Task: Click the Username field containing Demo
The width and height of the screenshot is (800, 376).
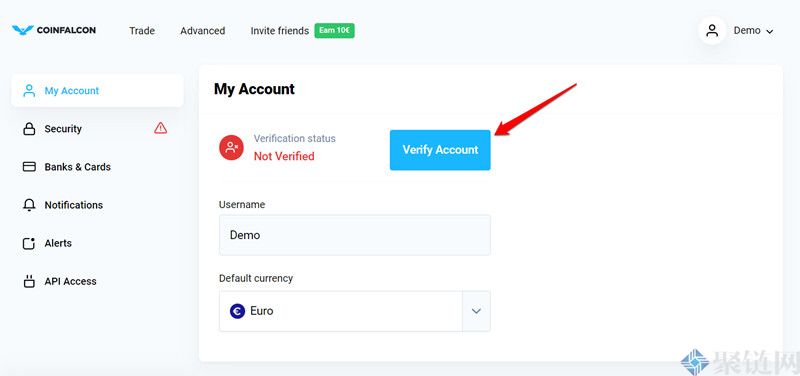Action: [x=355, y=235]
